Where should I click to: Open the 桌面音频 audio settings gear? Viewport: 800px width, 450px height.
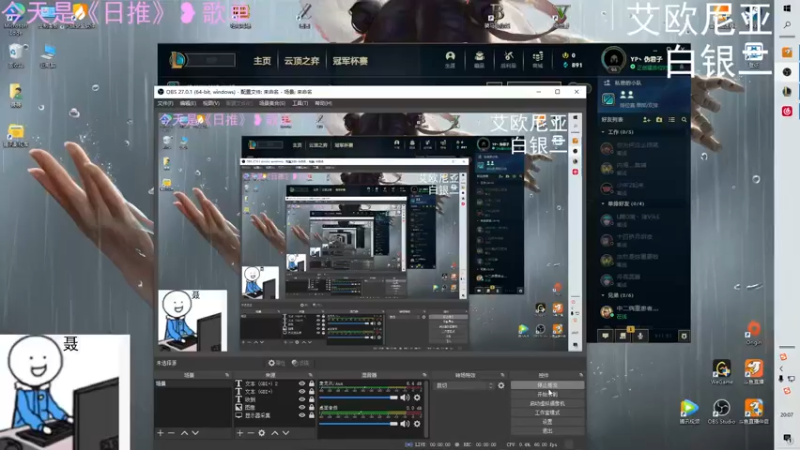pos(417,423)
